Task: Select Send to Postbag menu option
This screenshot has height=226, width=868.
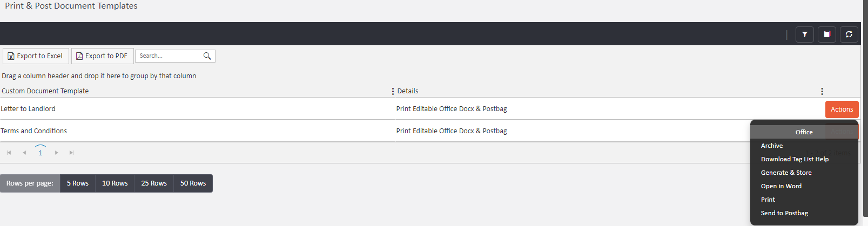Action: [x=784, y=213]
